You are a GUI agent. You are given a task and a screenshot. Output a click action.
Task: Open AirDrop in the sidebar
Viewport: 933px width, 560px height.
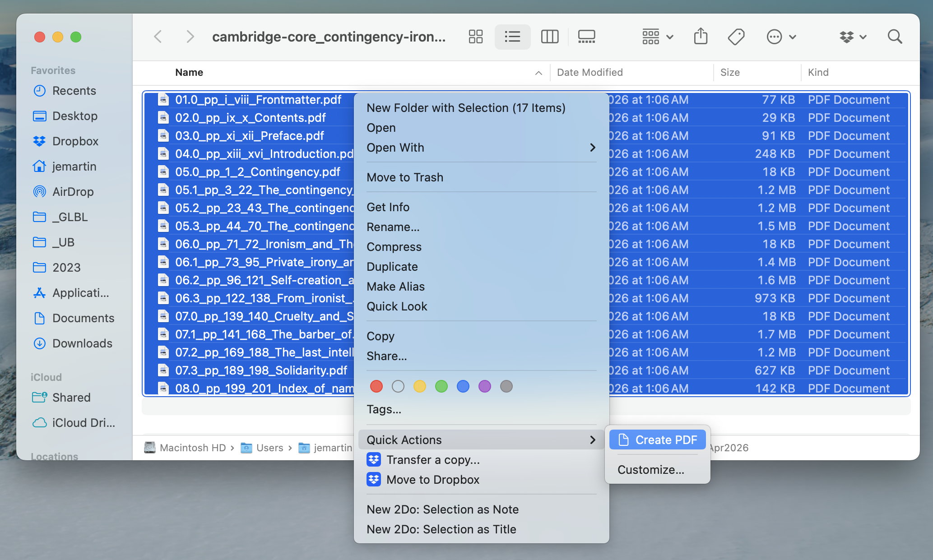[73, 192]
